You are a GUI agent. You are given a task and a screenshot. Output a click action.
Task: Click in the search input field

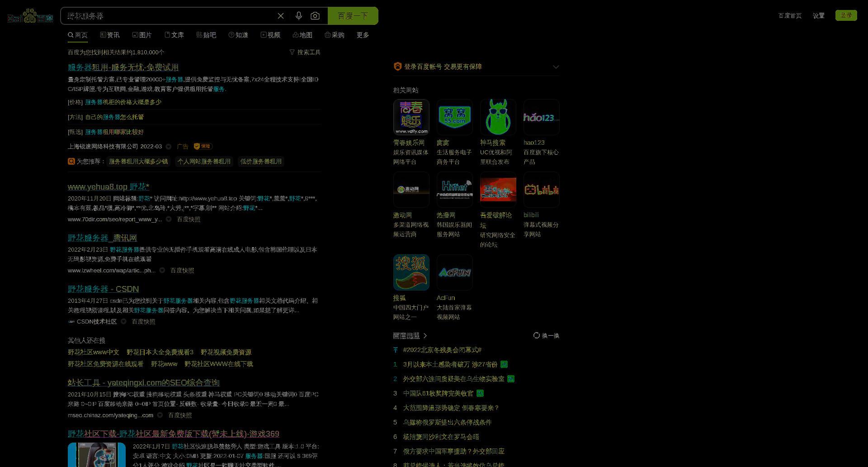(170, 16)
